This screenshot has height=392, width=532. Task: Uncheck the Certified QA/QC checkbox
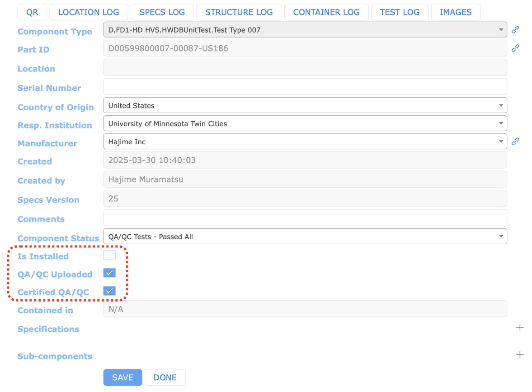[x=109, y=291]
